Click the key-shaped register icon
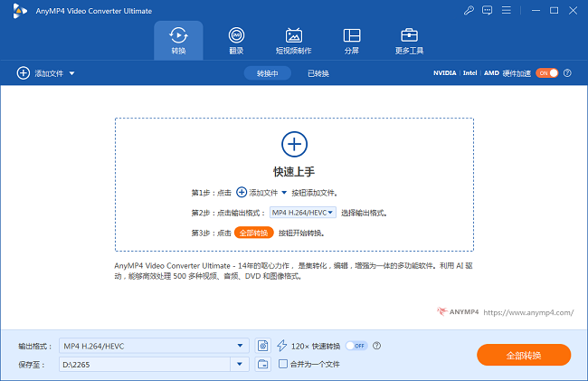Screen dimensions: 588x381 click(x=468, y=10)
